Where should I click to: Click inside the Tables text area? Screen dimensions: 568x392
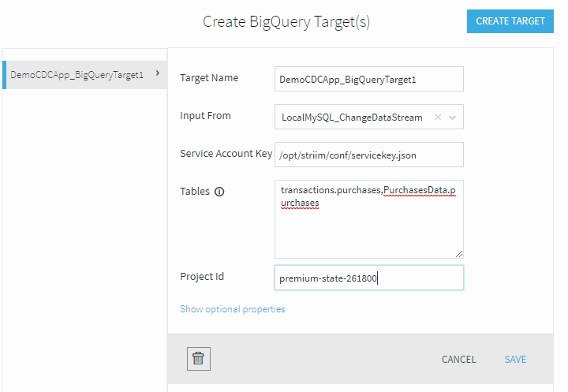pyautogui.click(x=368, y=219)
